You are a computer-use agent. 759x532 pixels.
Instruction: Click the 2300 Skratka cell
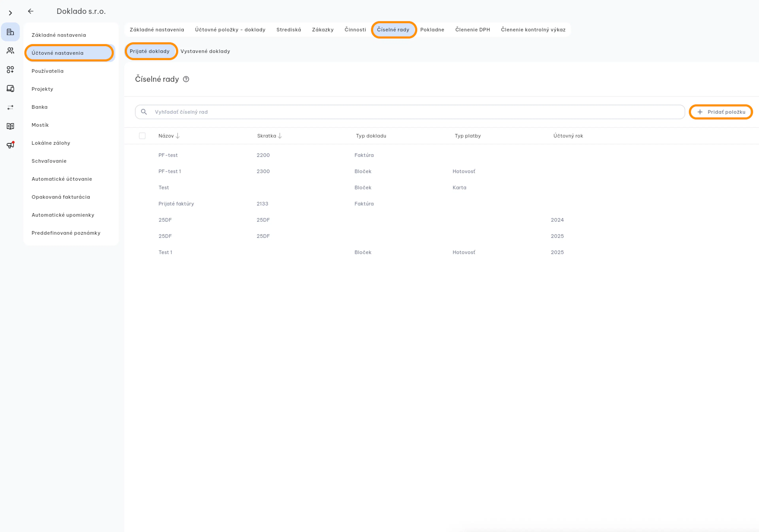point(263,171)
